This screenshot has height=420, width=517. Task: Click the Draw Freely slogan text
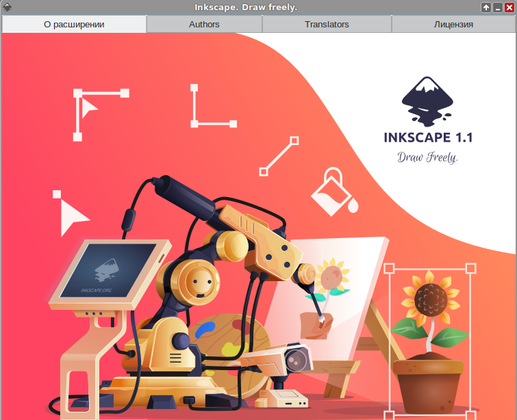coord(427,157)
